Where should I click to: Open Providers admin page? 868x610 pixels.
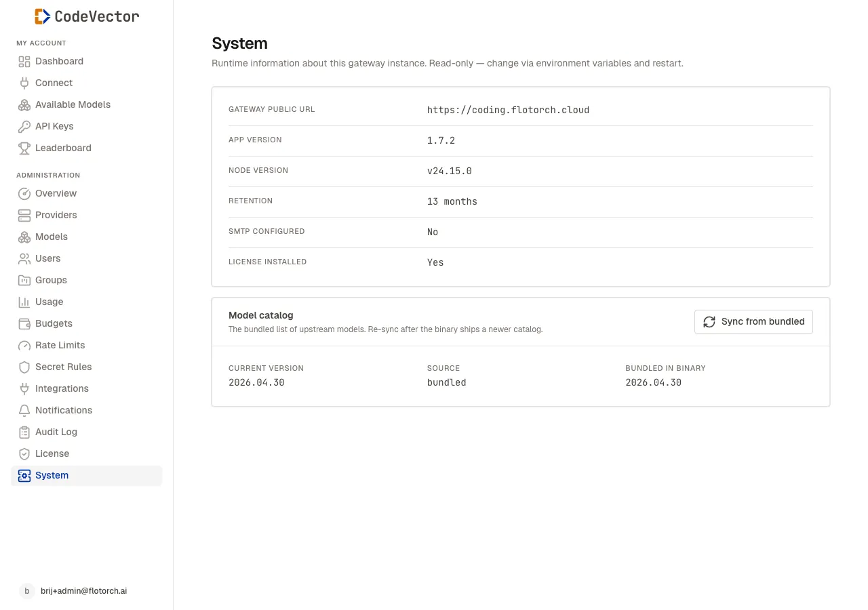coord(86,216)
